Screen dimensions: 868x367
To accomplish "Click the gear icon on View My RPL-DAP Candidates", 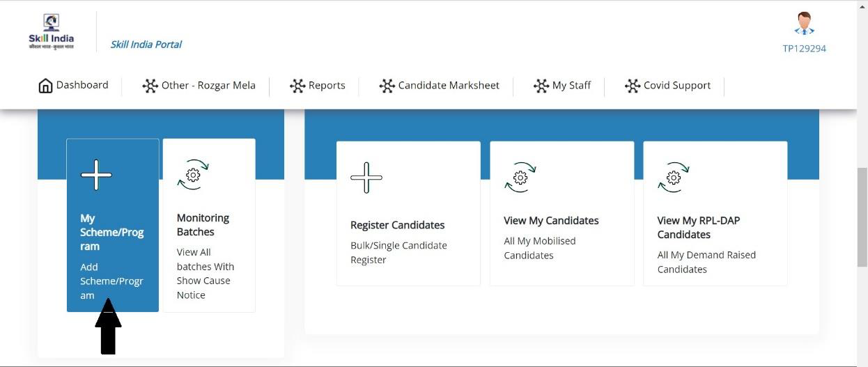I will coord(674,178).
